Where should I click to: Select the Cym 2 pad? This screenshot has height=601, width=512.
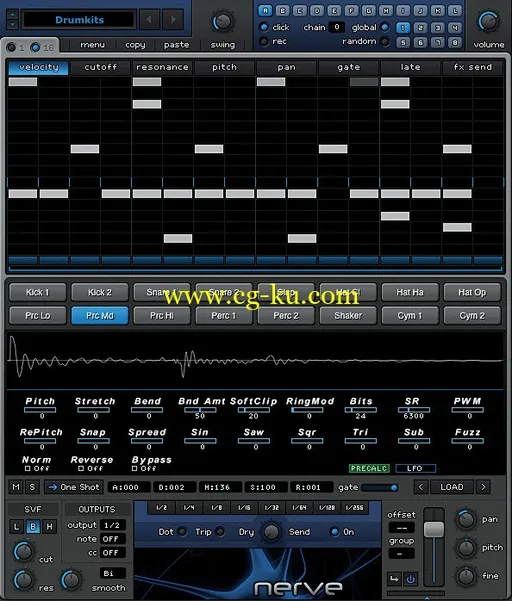pos(472,316)
